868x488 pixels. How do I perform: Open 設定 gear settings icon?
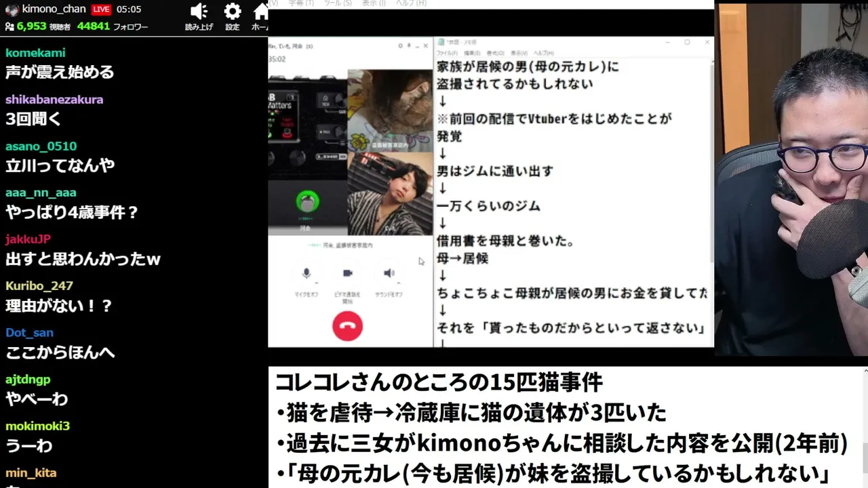click(x=233, y=12)
